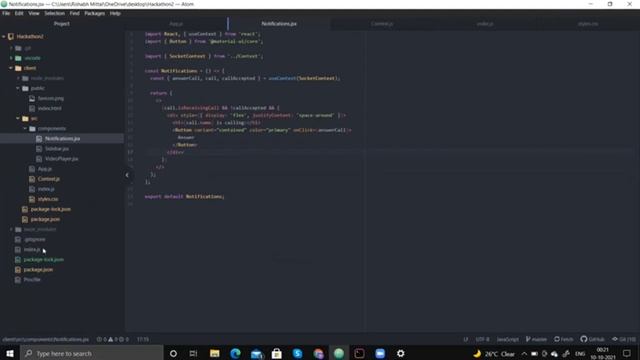The width and height of the screenshot is (640, 360).
Task: Open VideoPlayer.jsx from the tree
Action: pos(61,159)
